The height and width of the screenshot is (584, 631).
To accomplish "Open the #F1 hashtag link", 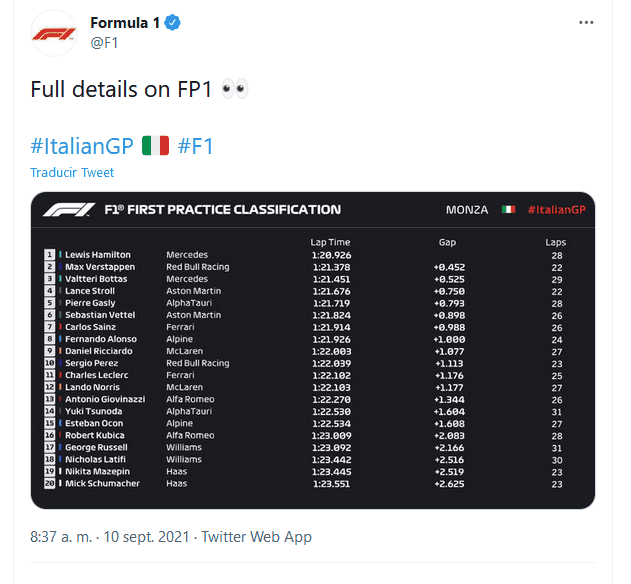I will pos(196,146).
